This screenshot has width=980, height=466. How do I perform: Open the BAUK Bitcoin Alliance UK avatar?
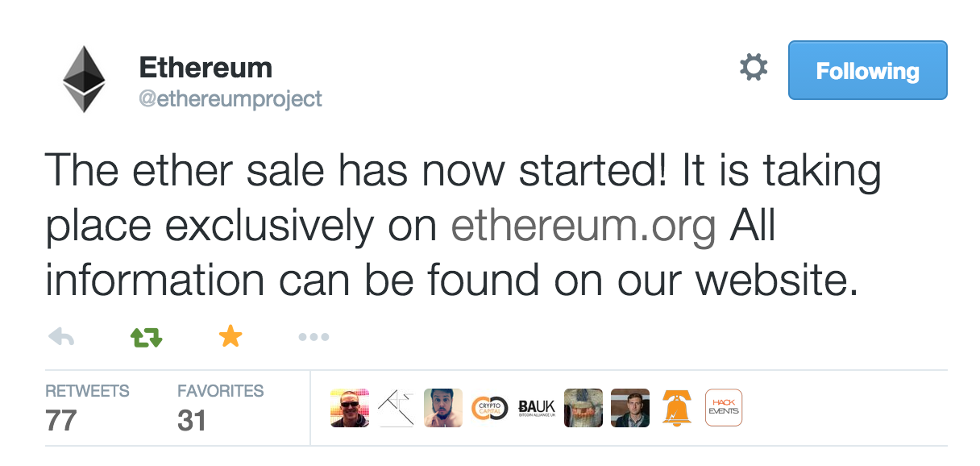pos(537,408)
